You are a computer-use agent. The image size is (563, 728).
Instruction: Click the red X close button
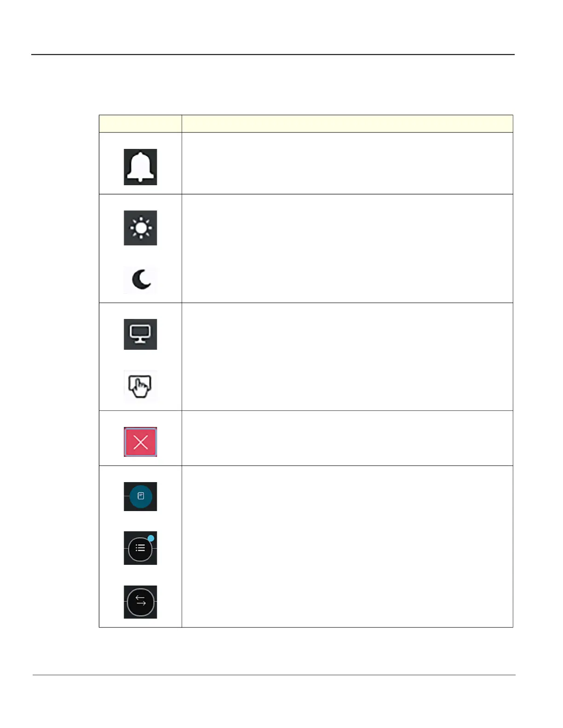click(x=140, y=442)
